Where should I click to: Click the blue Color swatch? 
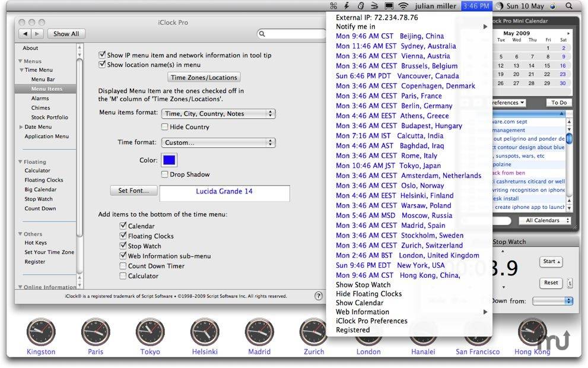tap(169, 160)
